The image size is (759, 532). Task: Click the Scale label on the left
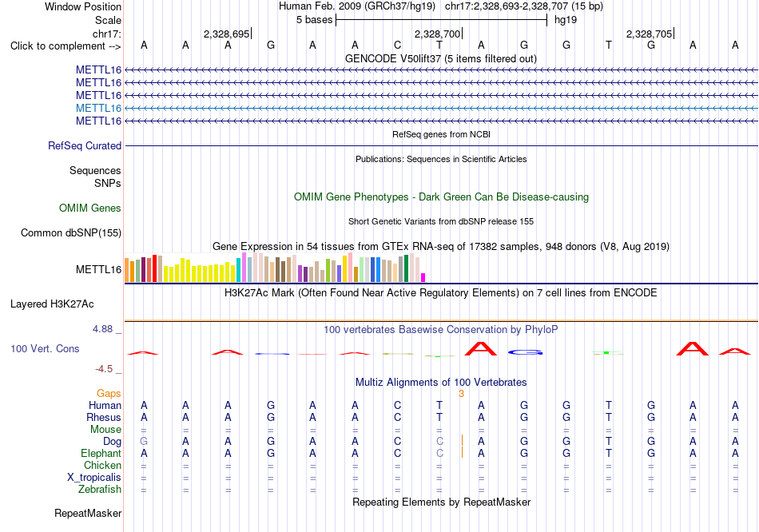tap(108, 20)
